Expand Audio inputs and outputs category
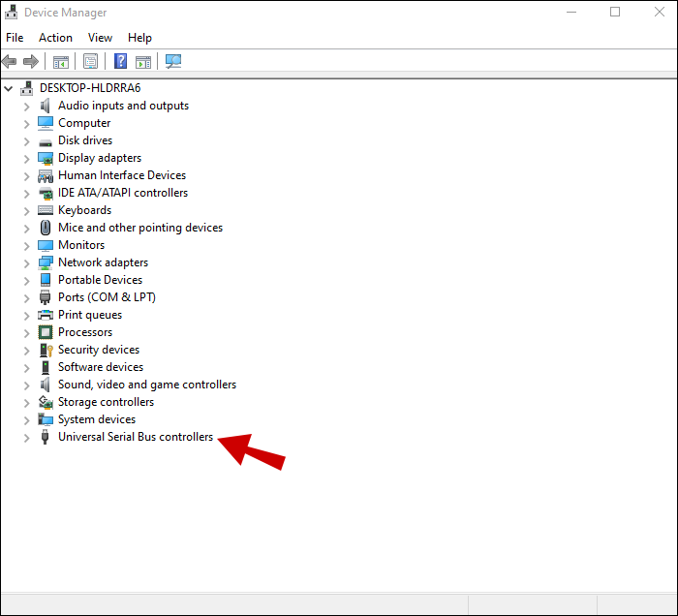Screen dimensions: 678x616 (x=26, y=107)
